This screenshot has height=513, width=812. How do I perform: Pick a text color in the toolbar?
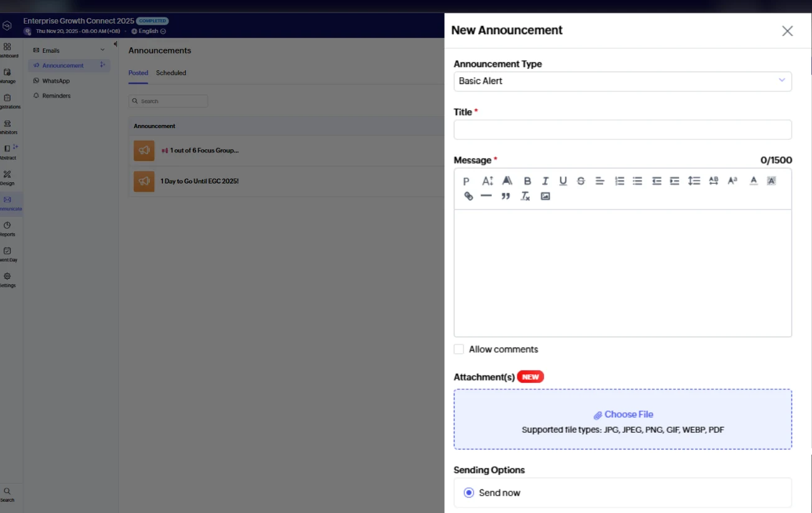754,181
